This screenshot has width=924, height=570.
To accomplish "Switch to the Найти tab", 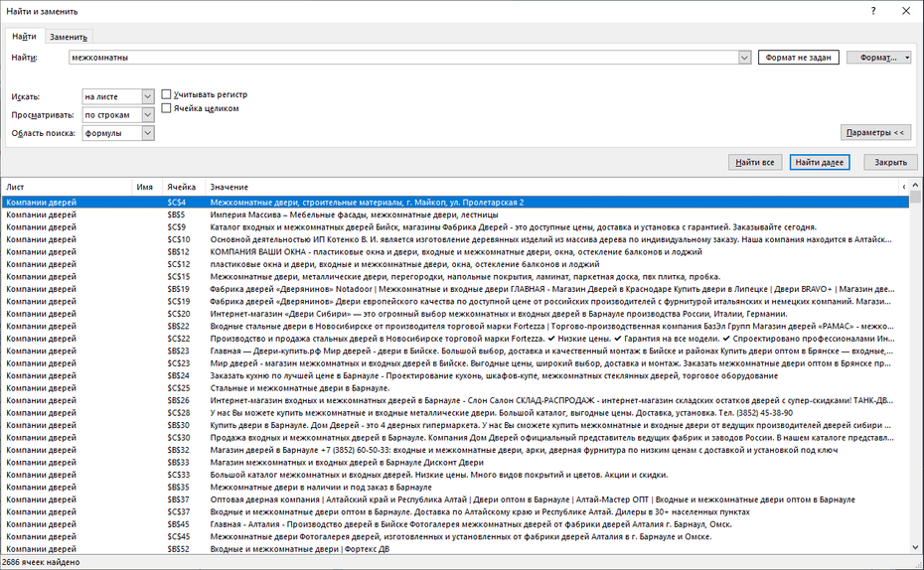I will (24, 37).
